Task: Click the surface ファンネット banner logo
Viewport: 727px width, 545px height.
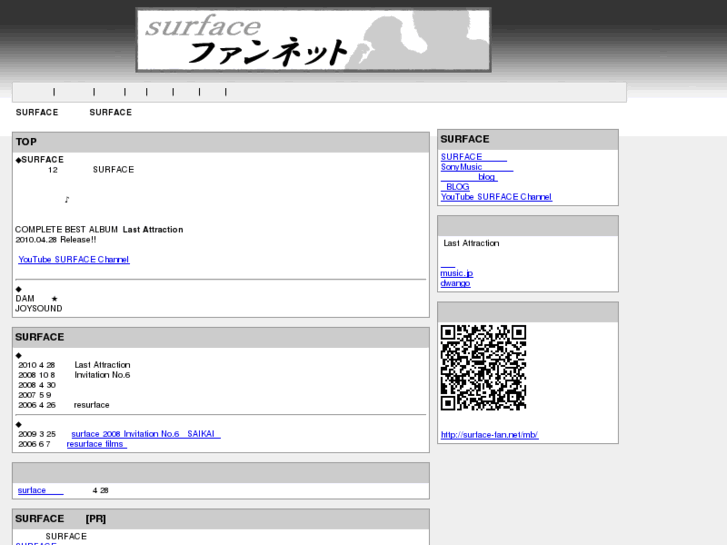Action: [313, 40]
